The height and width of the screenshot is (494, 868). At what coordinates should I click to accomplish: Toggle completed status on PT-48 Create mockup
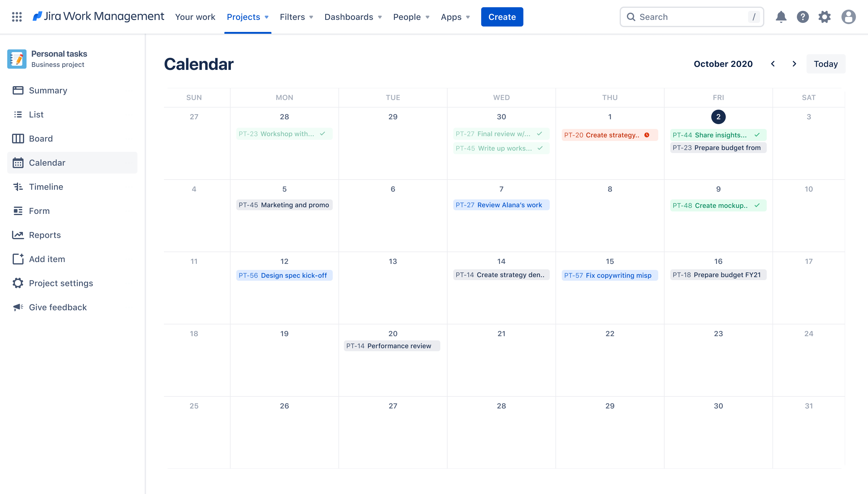coord(758,205)
